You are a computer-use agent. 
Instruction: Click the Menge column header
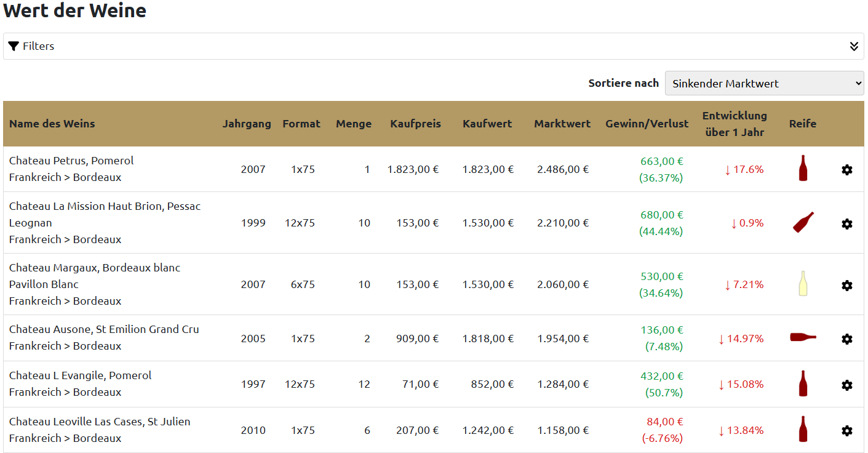click(x=354, y=124)
